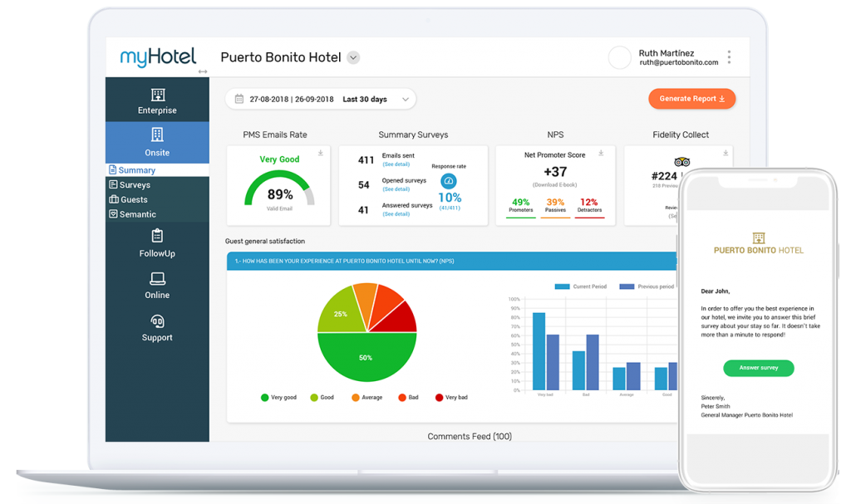Click the 39% Passives value

(555, 203)
